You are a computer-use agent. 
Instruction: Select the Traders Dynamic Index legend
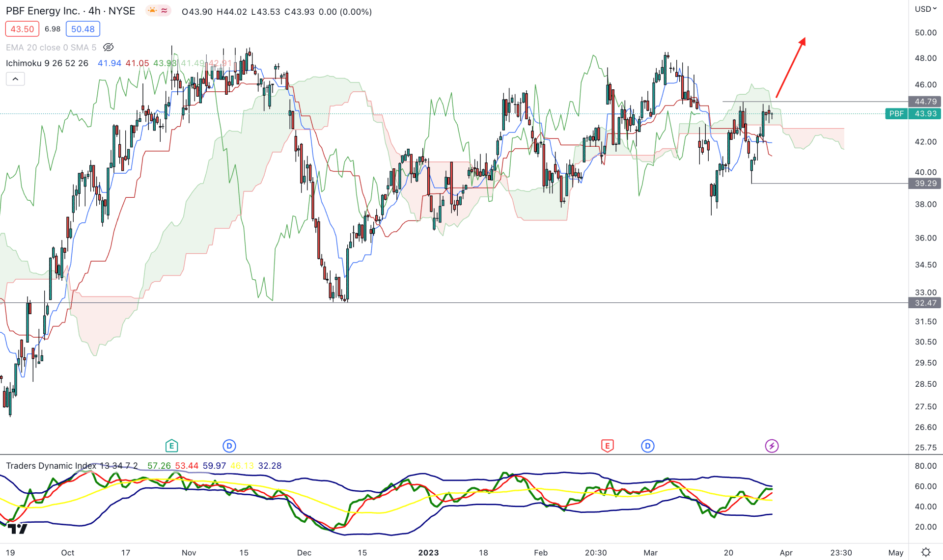72,465
